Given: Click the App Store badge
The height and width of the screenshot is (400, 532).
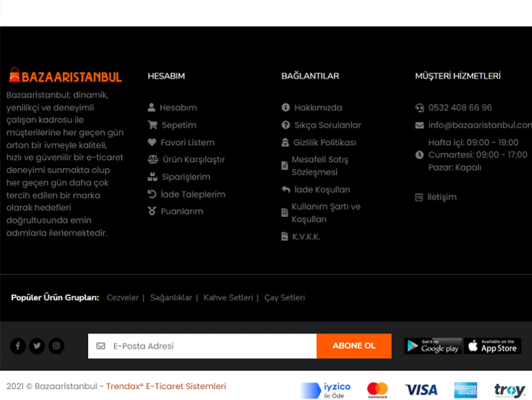Looking at the screenshot, I should tap(493, 346).
